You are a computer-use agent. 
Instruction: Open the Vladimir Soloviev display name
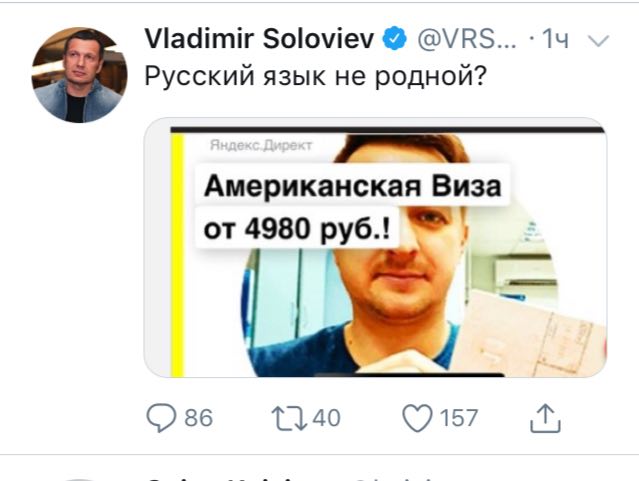tap(259, 39)
